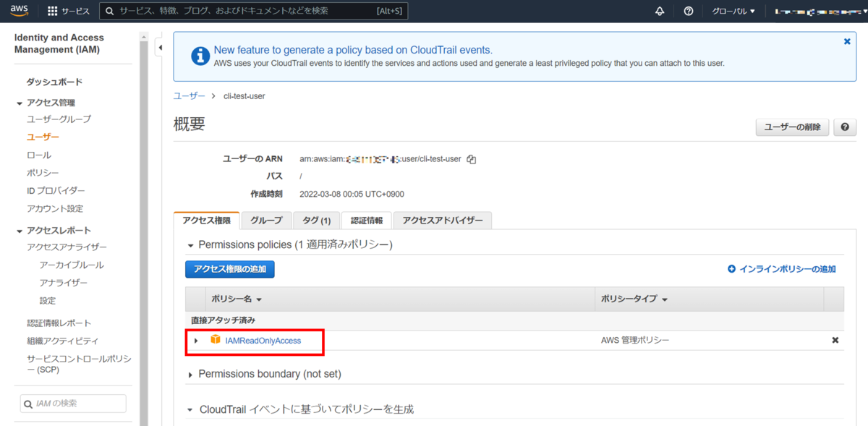Open the banner's New feature link
Screen dimensions: 868x426
point(353,50)
